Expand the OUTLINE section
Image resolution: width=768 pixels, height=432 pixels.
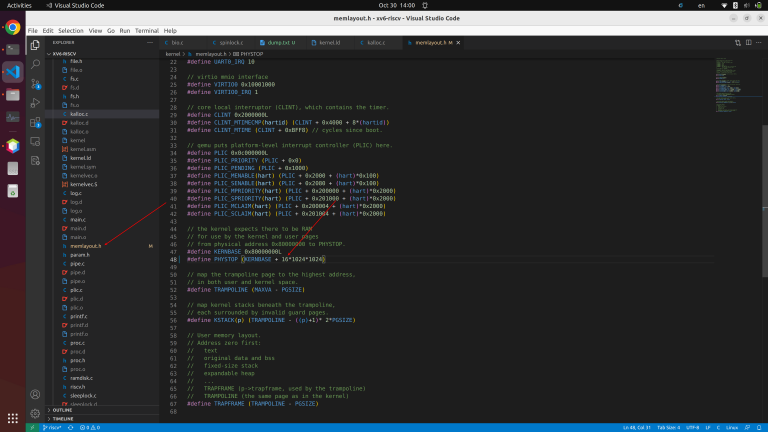click(62, 410)
